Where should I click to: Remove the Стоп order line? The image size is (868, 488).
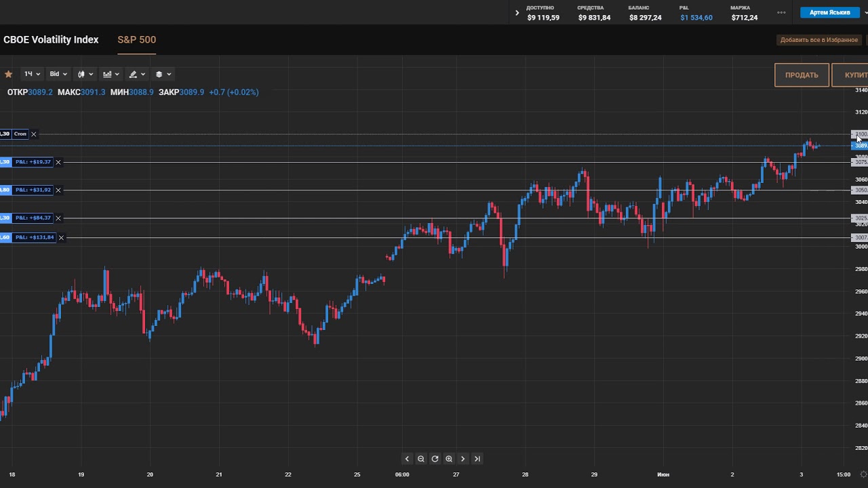click(x=34, y=134)
